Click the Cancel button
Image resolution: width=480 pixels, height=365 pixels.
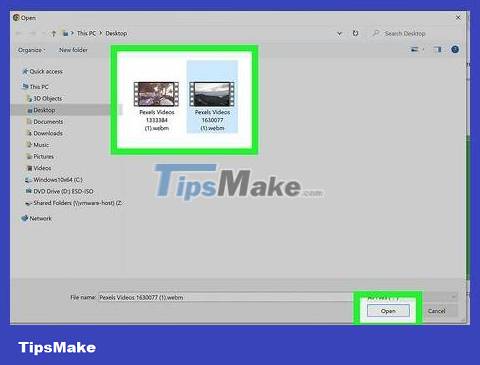[436, 311]
